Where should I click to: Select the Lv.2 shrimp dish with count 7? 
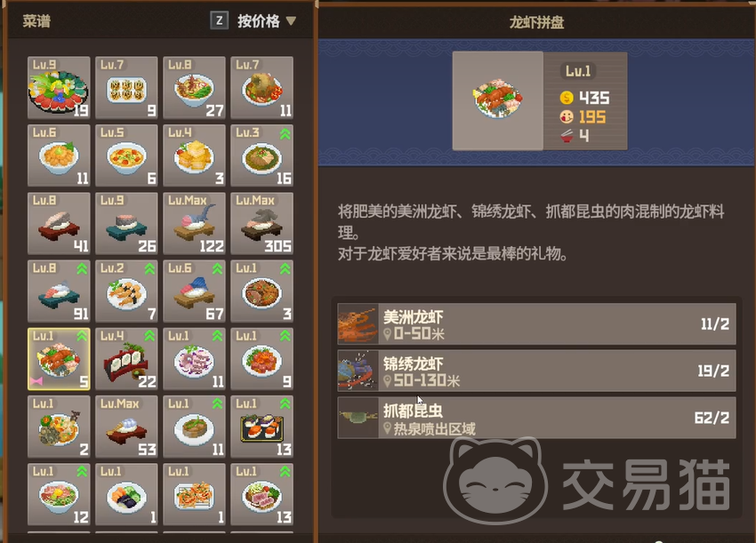tap(127, 291)
